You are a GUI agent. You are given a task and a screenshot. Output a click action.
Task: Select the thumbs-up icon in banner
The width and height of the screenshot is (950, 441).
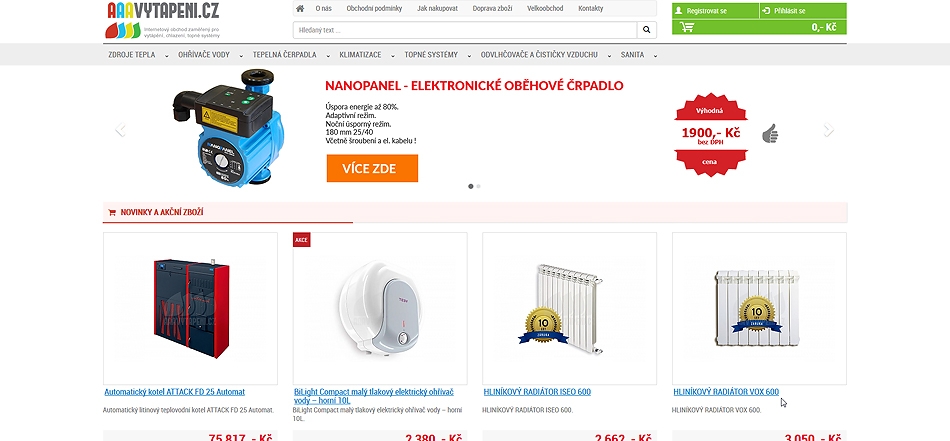pos(770,133)
